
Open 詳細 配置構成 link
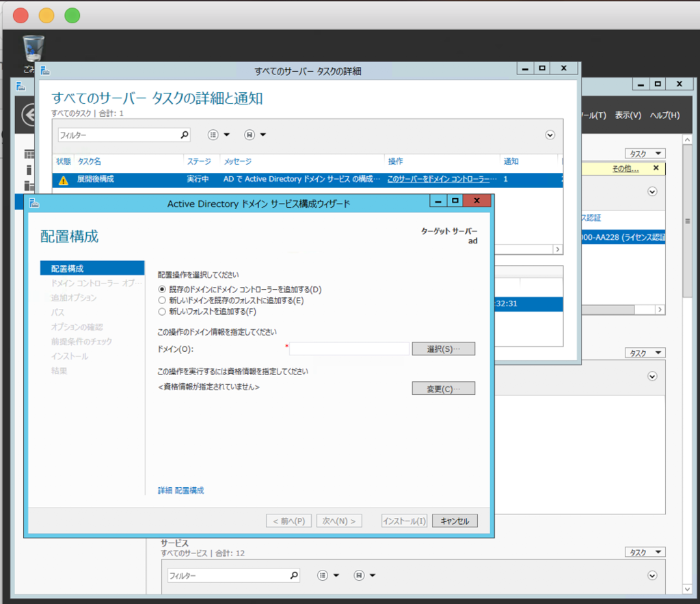pos(180,491)
